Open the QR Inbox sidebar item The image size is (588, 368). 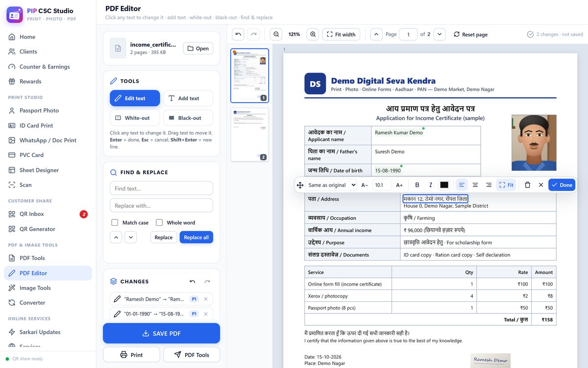coord(48,214)
